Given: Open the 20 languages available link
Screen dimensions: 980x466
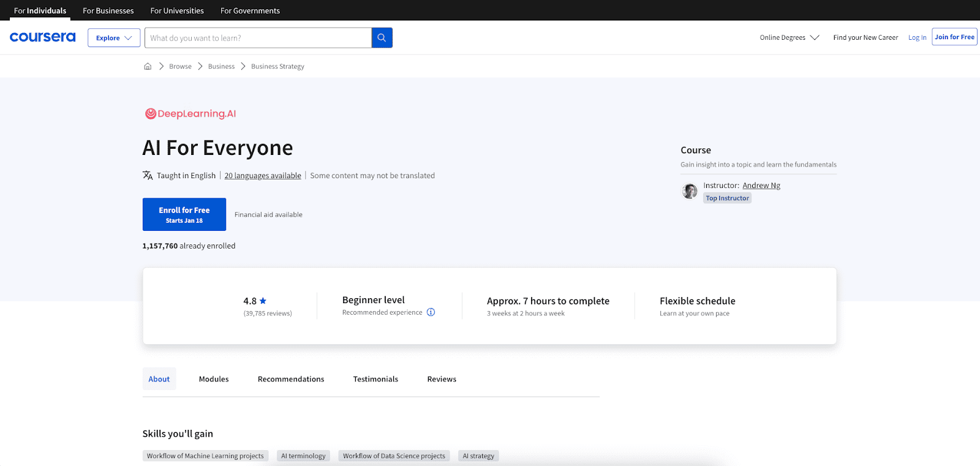Looking at the screenshot, I should point(263,176).
